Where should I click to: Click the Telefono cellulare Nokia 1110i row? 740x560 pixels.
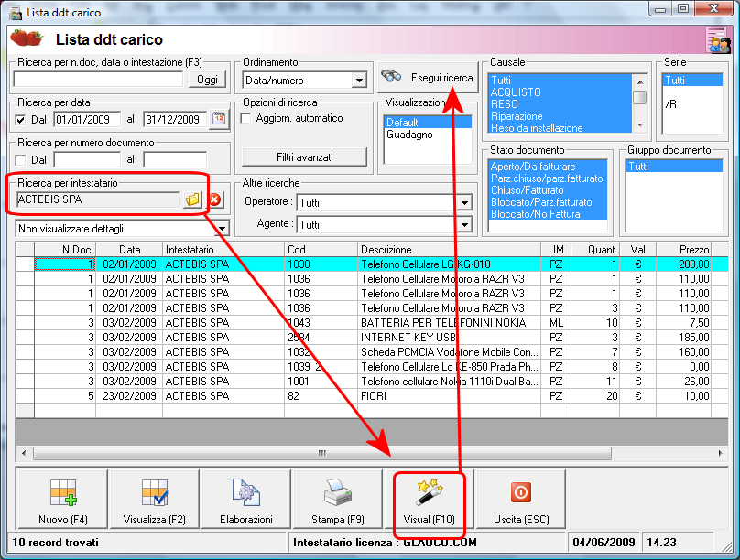tap(372, 382)
